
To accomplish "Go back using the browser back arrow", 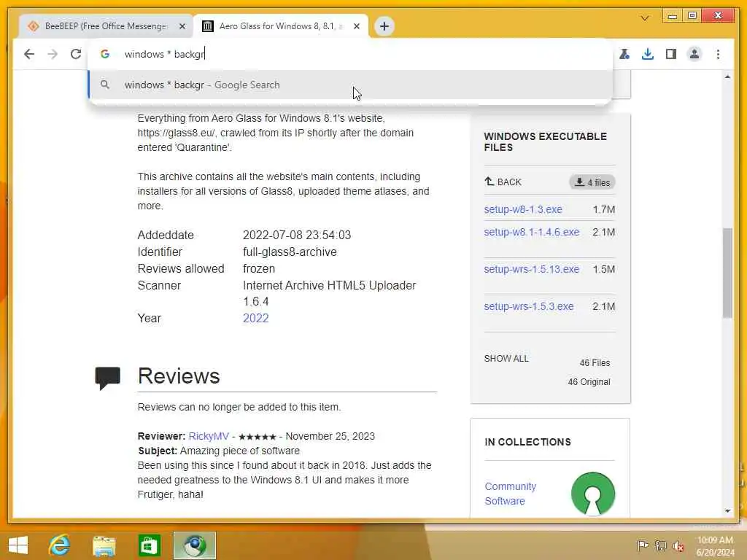I will (29, 54).
